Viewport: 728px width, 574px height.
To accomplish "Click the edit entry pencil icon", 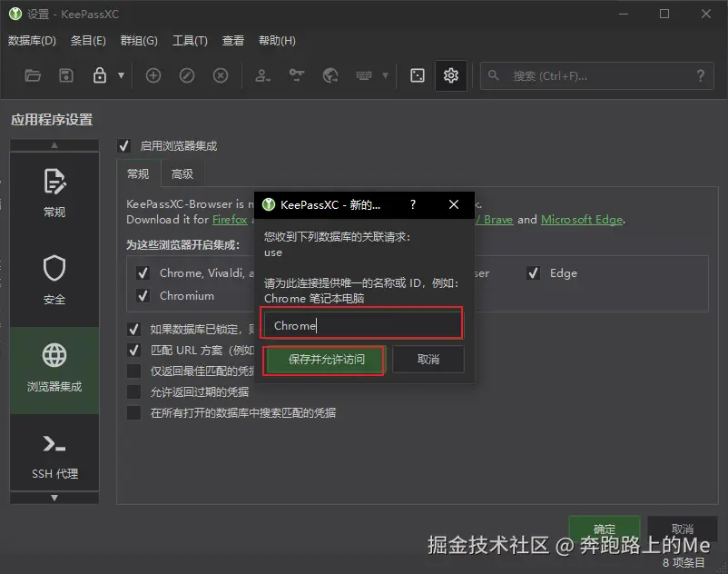I will (187, 75).
